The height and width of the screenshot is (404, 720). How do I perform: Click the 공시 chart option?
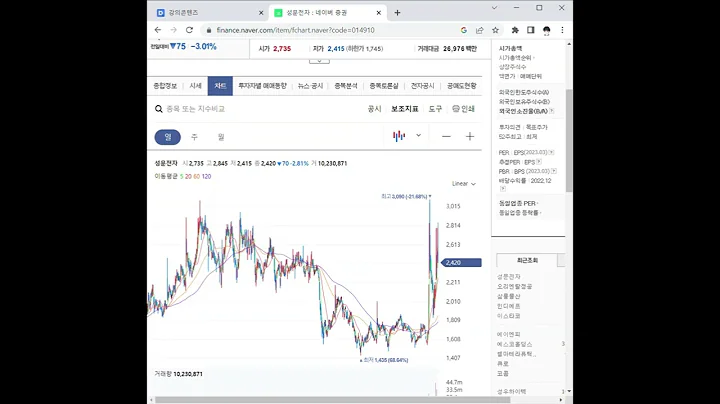374,109
